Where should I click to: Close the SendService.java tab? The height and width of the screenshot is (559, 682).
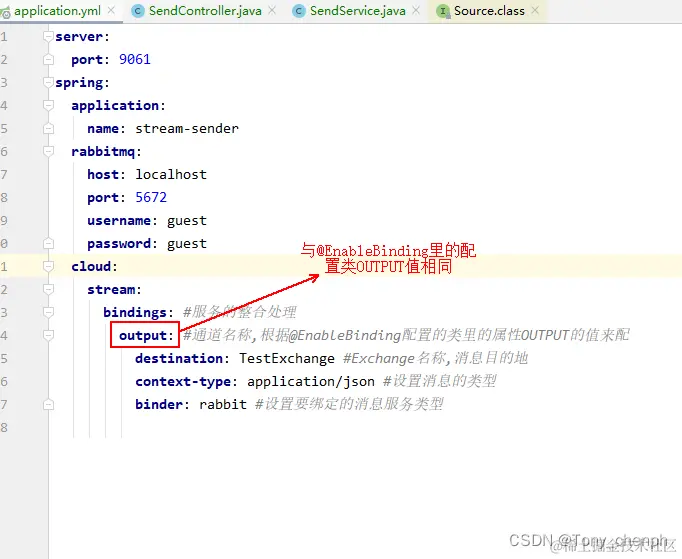[x=416, y=10]
